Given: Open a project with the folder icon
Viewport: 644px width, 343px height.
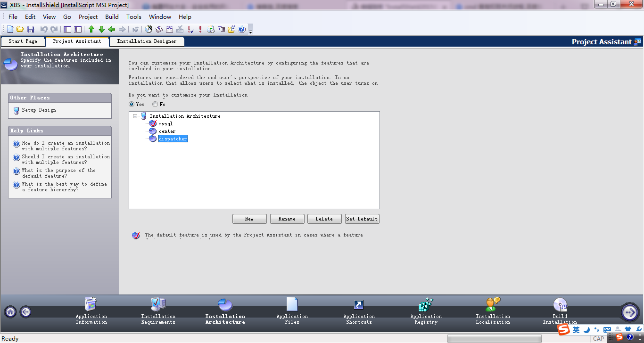Looking at the screenshot, I should click(x=20, y=29).
